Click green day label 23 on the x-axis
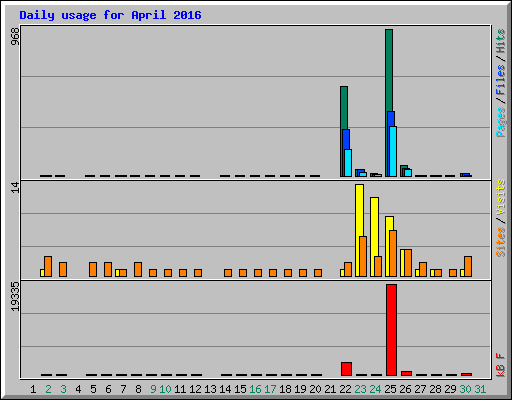 [360, 389]
